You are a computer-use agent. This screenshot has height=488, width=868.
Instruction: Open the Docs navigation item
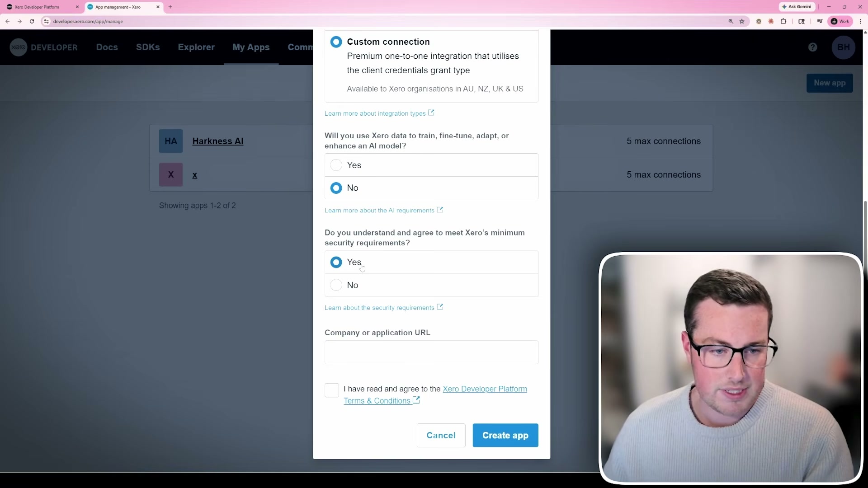click(107, 47)
